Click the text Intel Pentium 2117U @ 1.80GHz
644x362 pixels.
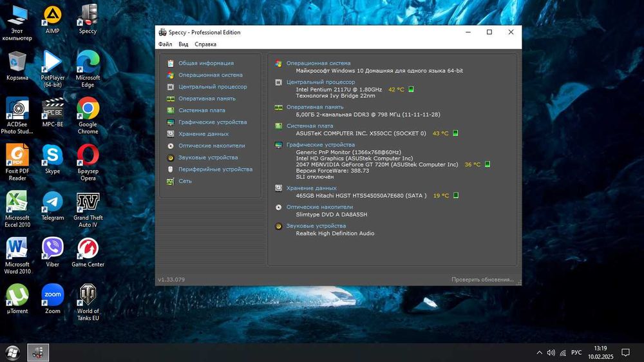(x=339, y=90)
